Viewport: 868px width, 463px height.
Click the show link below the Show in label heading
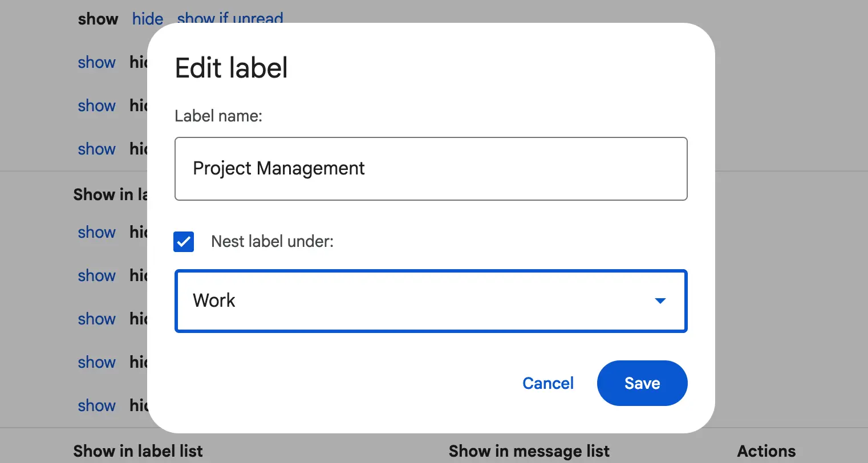click(96, 232)
